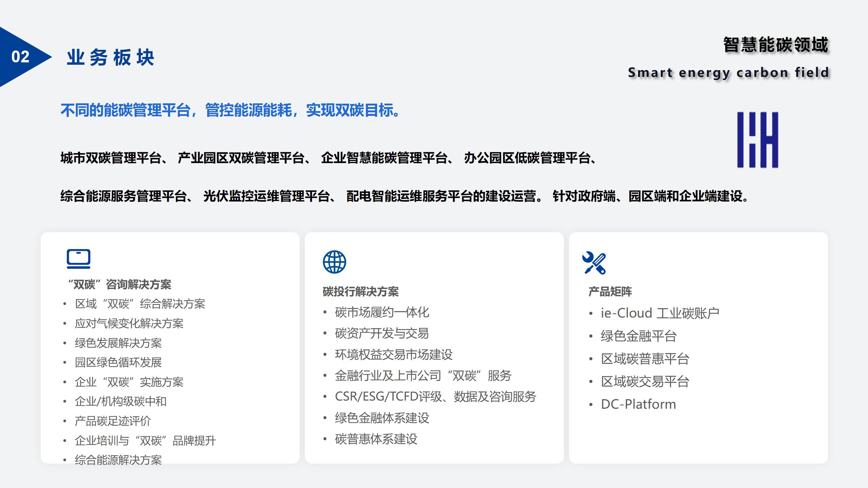Select 碳市场履约一体化 bullet item
Image resolution: width=868 pixels, height=488 pixels.
pos(382,312)
